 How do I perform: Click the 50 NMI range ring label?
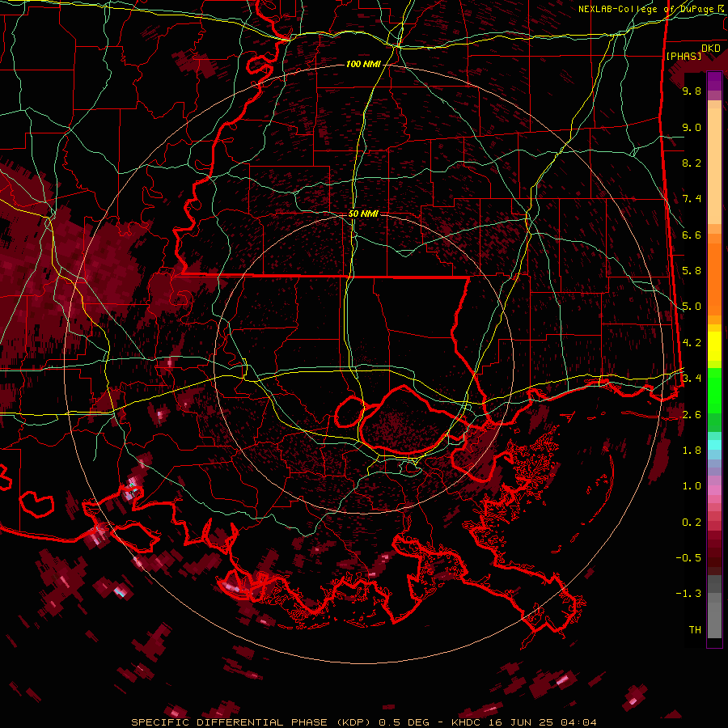pos(363,214)
